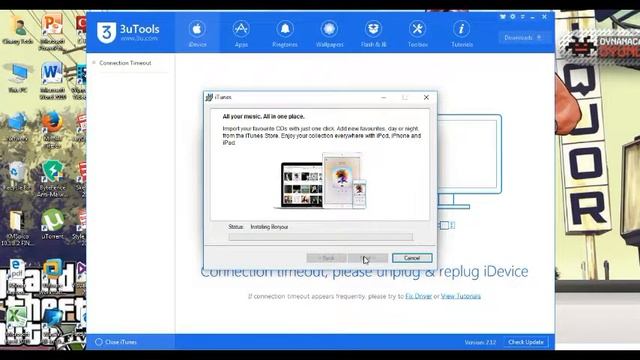Viewport: 640px width, 360px height.
Task: Minimize the iTunes installer dialog
Action: pos(384,98)
